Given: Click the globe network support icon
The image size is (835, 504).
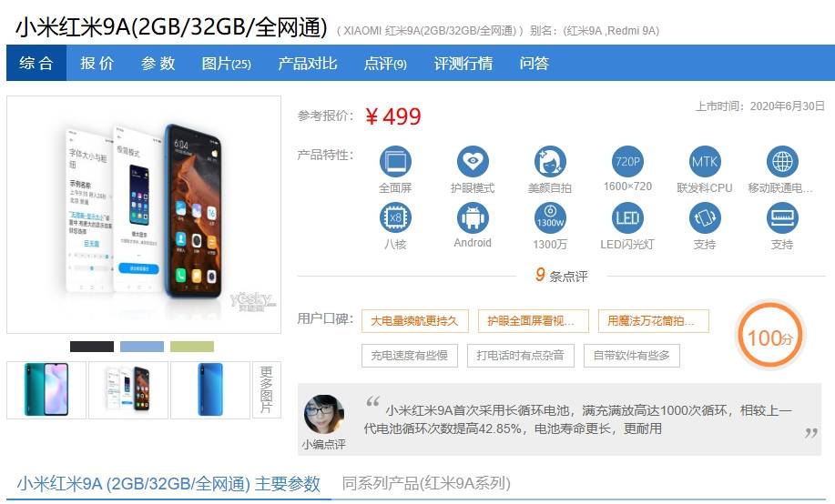Looking at the screenshot, I should [x=782, y=162].
